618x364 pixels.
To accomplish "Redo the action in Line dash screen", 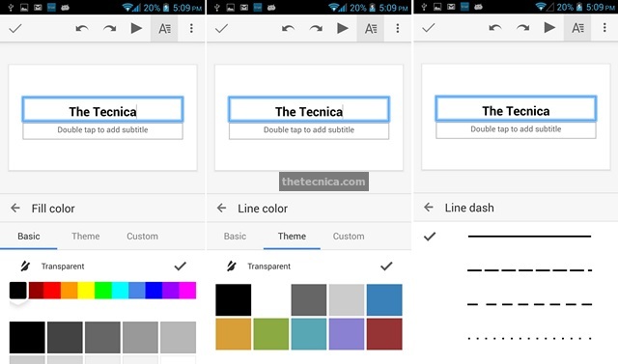I will click(523, 28).
